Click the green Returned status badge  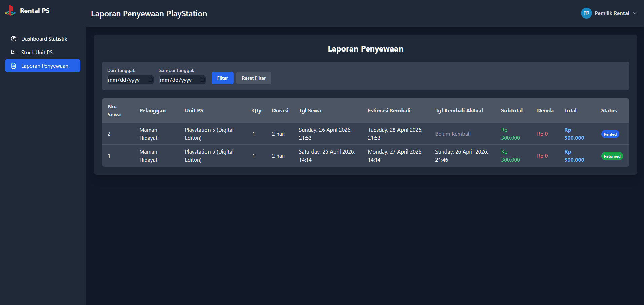point(612,156)
